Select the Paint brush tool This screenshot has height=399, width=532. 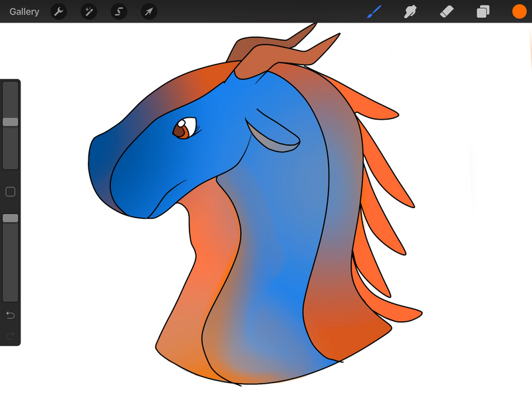[x=375, y=11]
